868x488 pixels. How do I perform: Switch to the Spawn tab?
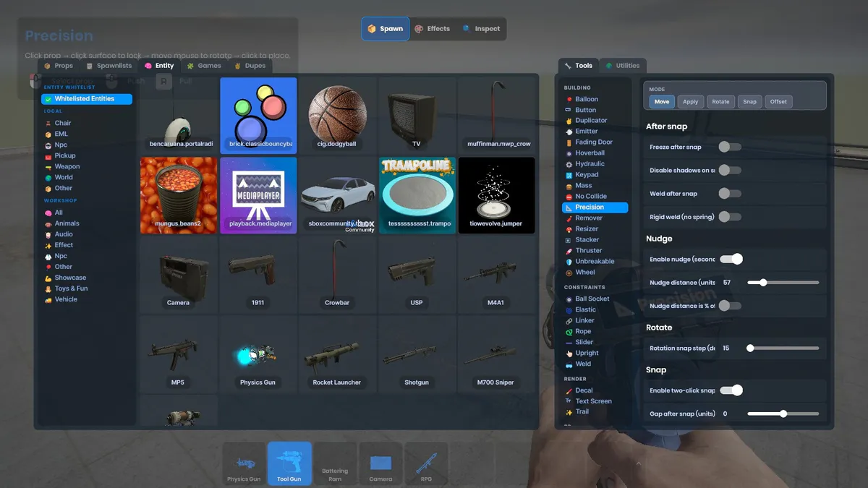(386, 29)
